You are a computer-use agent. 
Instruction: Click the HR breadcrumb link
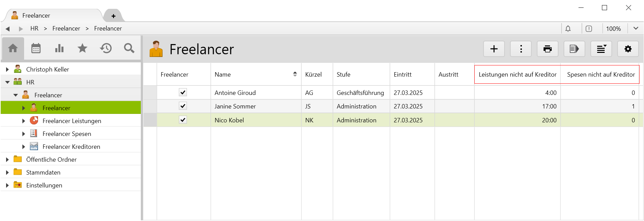point(34,28)
